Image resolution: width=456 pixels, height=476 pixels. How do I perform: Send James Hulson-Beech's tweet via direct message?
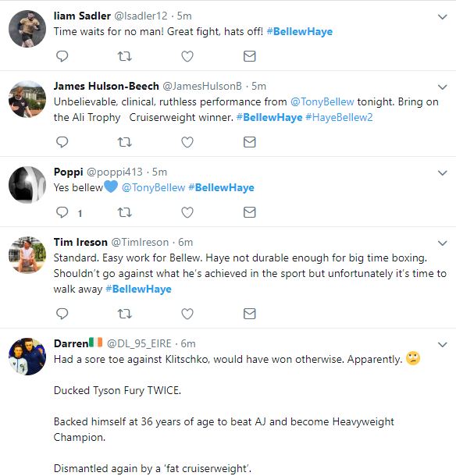click(249, 142)
